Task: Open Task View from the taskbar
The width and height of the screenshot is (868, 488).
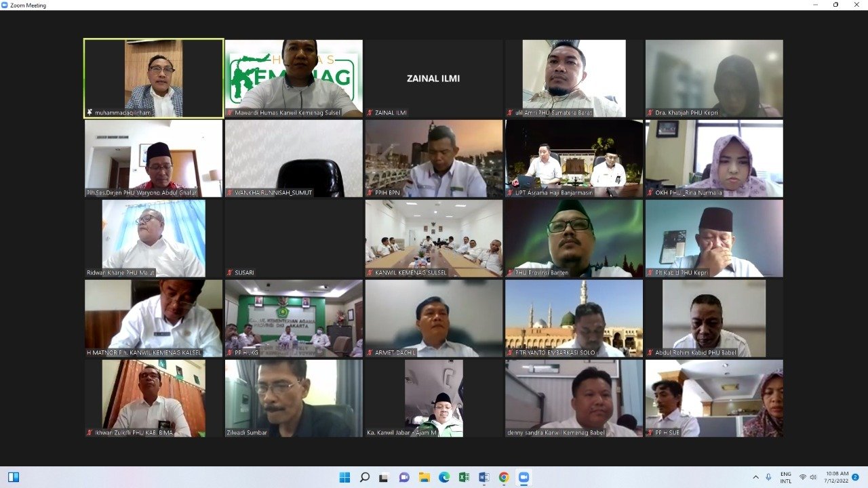Action: pyautogui.click(x=384, y=477)
